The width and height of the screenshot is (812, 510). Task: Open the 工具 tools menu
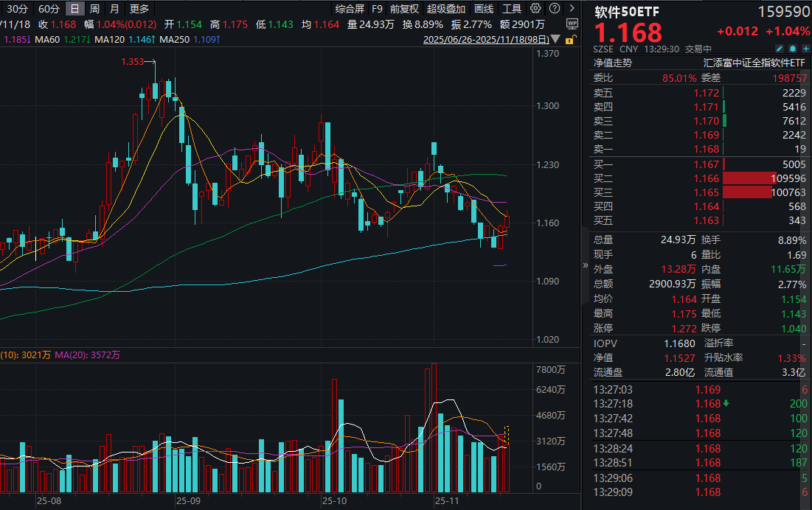[x=511, y=9]
